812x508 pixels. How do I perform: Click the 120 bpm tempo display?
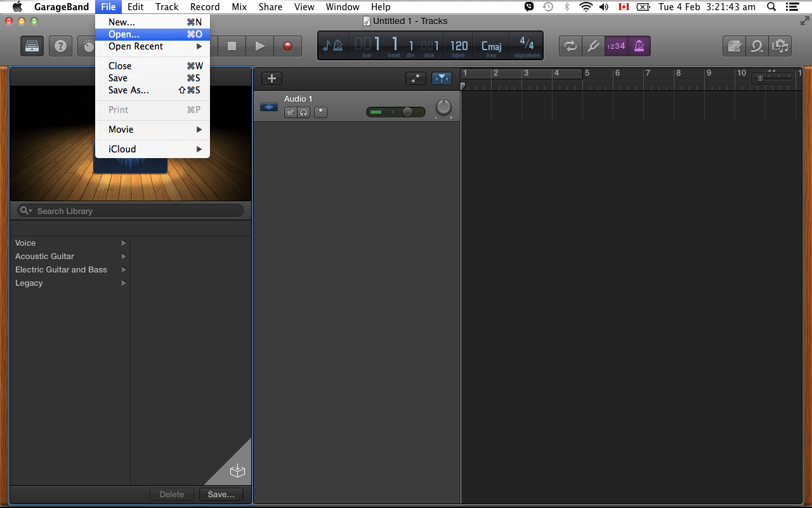459,46
